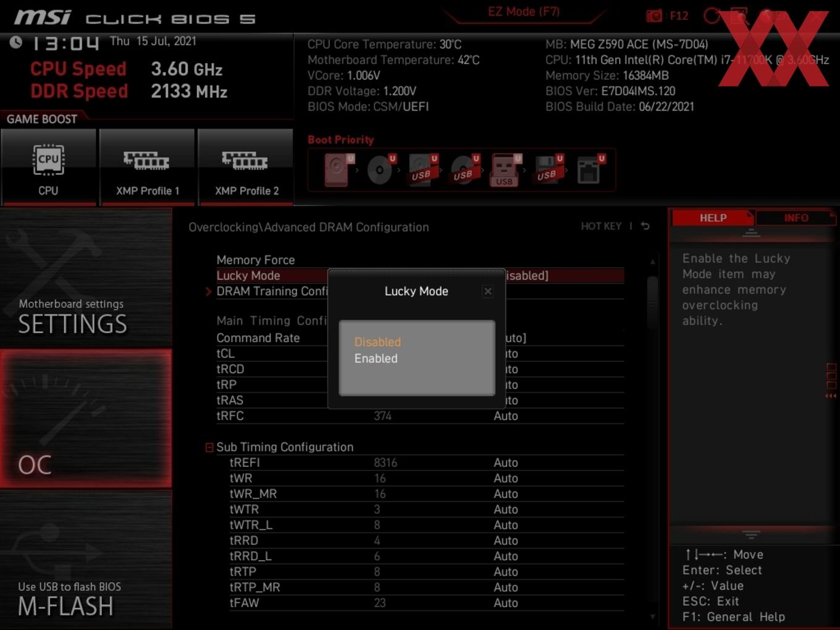
Task: Select the USB optical disc boot device
Action: click(464, 169)
